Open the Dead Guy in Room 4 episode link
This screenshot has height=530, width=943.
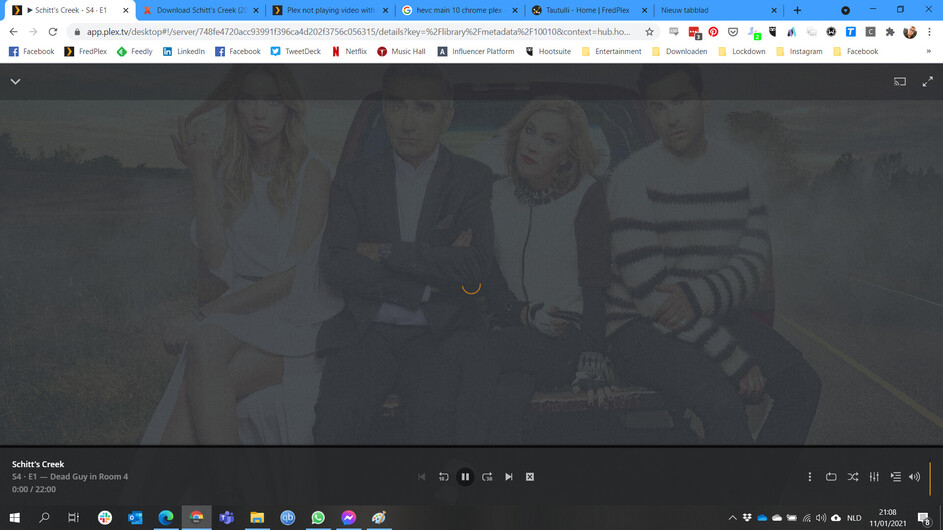[89, 476]
